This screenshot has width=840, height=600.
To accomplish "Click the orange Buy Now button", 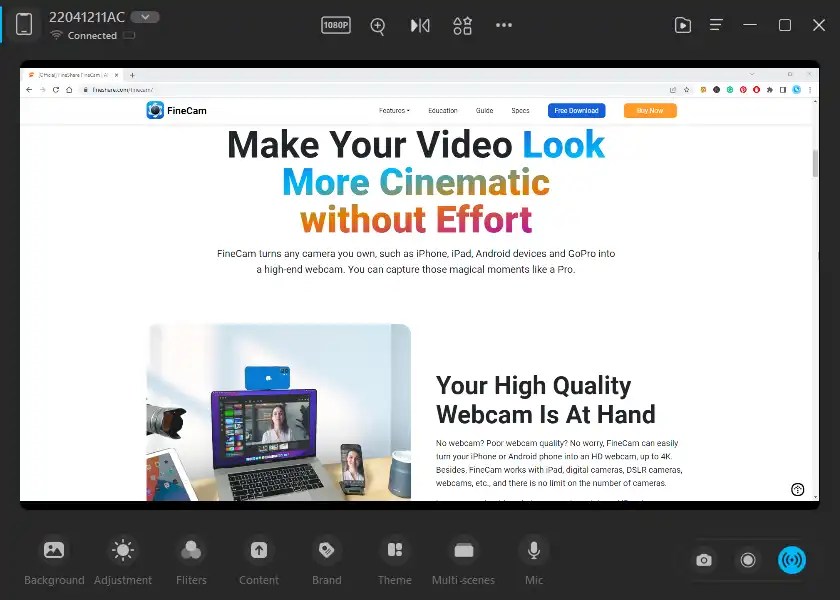I will point(649,110).
